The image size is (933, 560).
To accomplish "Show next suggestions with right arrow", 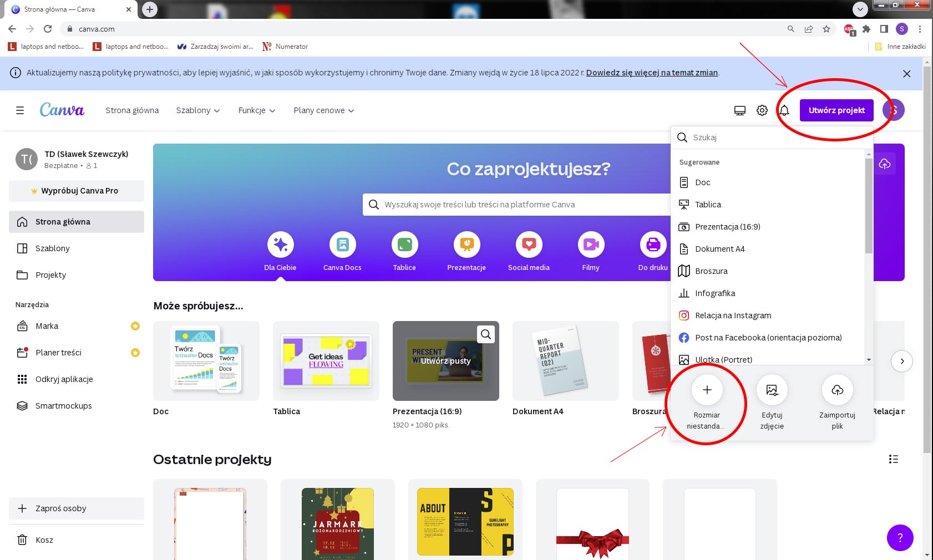I will [x=902, y=361].
